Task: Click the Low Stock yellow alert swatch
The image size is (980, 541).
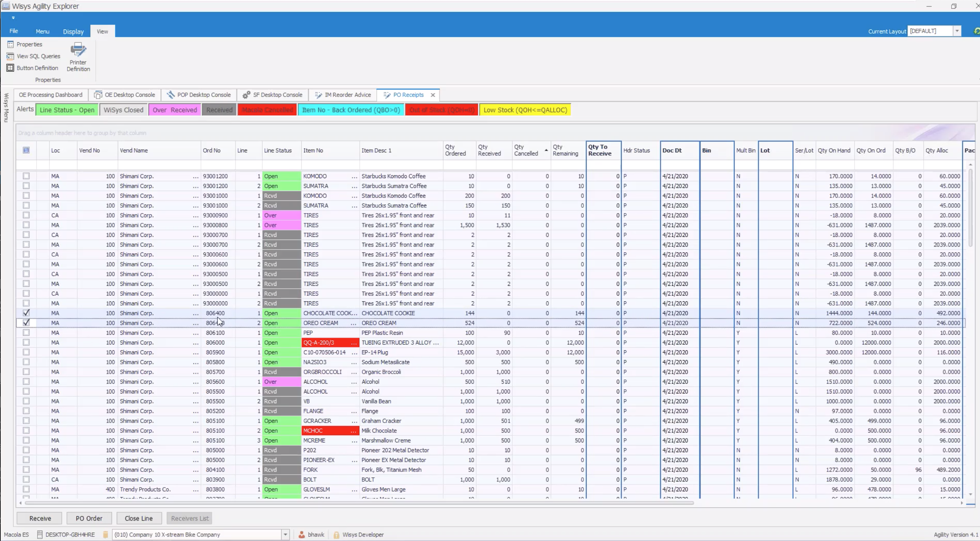Action: [525, 110]
